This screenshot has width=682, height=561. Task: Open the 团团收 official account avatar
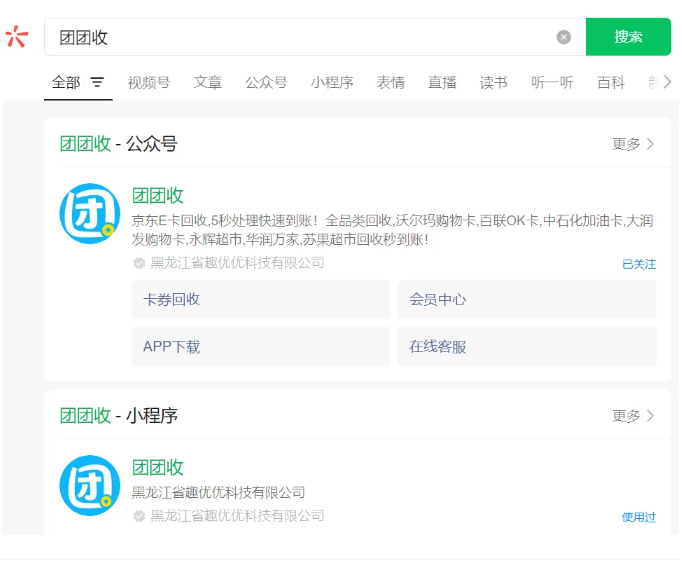pyautogui.click(x=90, y=214)
